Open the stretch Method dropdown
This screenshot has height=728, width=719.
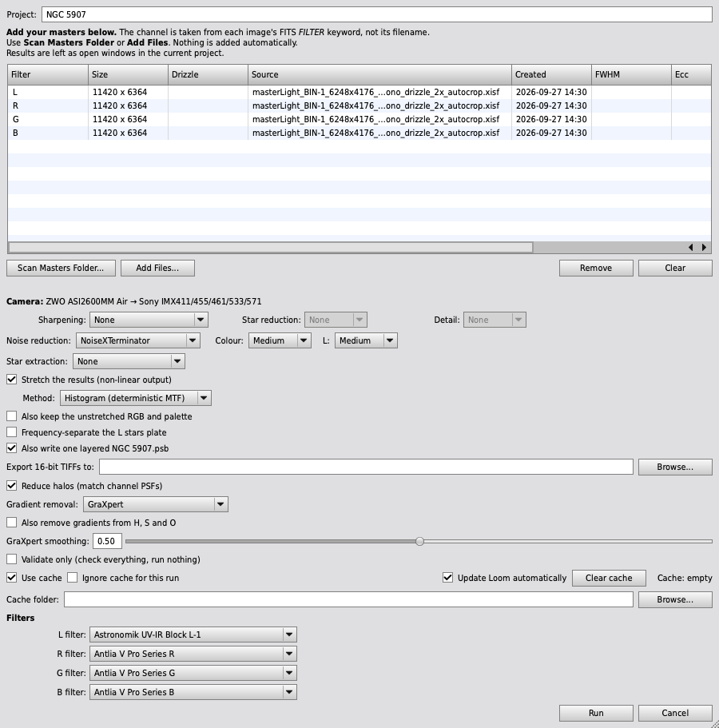pos(136,398)
